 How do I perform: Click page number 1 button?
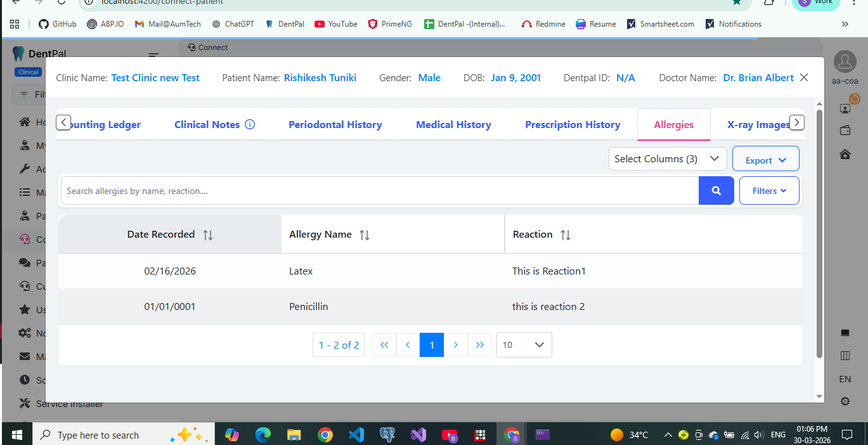click(x=432, y=345)
